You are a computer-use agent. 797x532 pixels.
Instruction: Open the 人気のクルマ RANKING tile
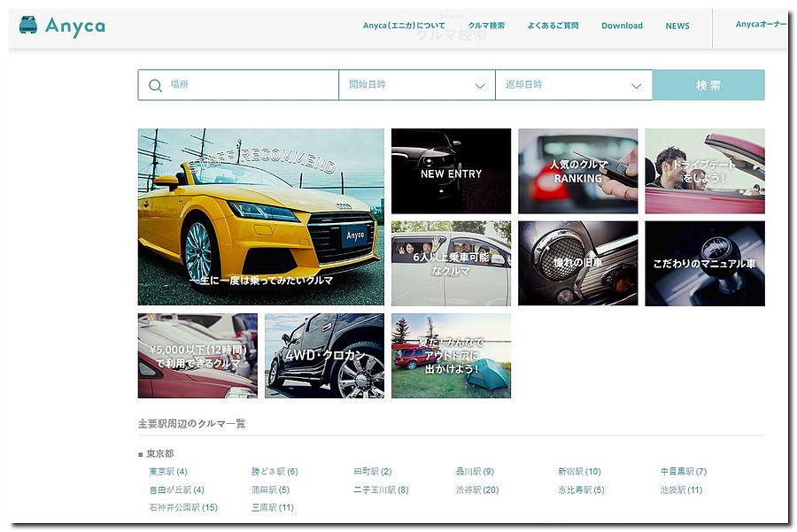pos(578,171)
